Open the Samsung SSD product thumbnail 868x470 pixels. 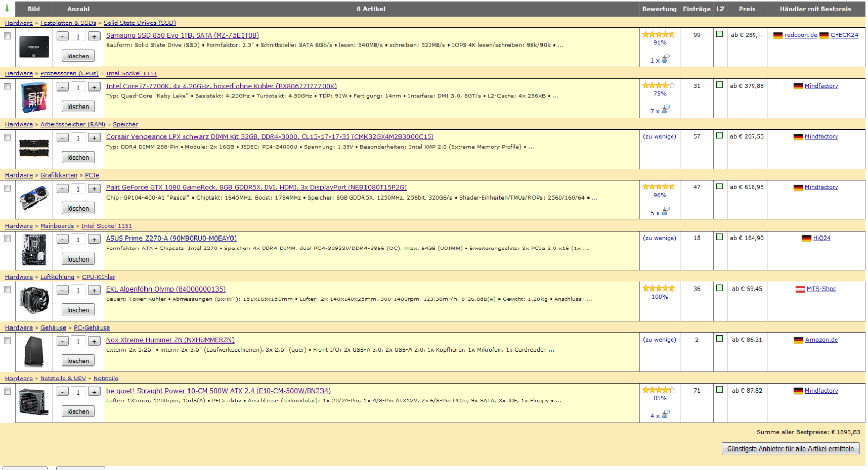tap(34, 47)
